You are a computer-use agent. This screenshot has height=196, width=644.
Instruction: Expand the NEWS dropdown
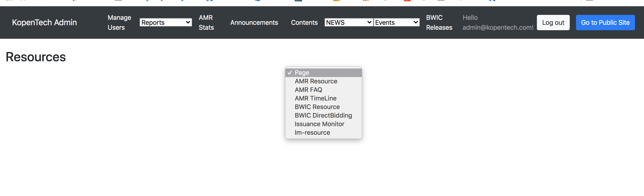coord(349,23)
